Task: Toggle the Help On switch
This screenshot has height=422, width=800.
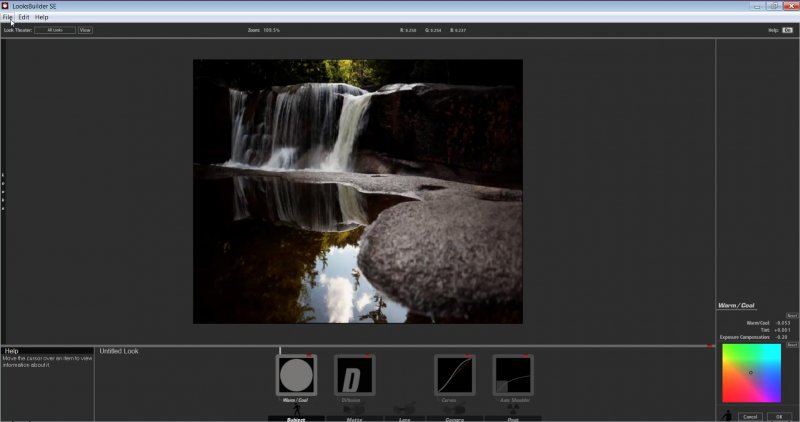Action: coord(787,30)
